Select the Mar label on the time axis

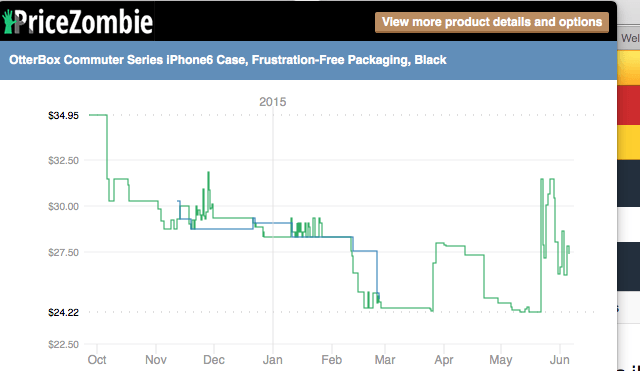(x=385, y=360)
